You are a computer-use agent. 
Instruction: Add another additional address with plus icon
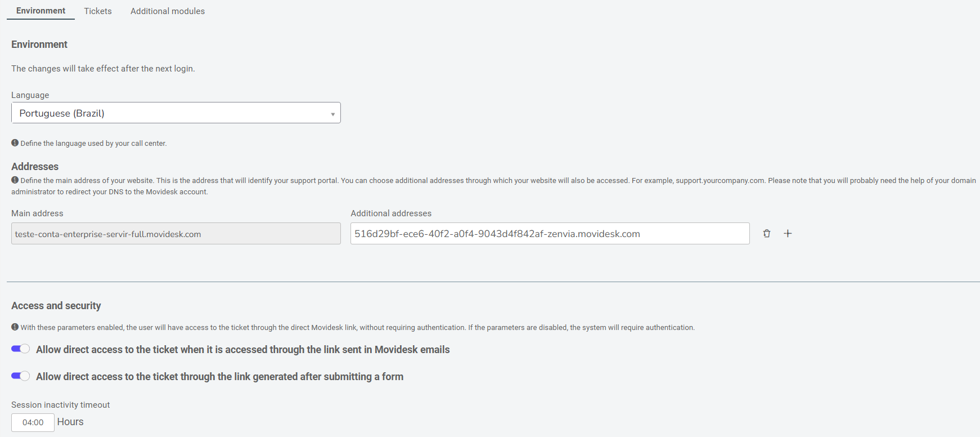(x=788, y=234)
